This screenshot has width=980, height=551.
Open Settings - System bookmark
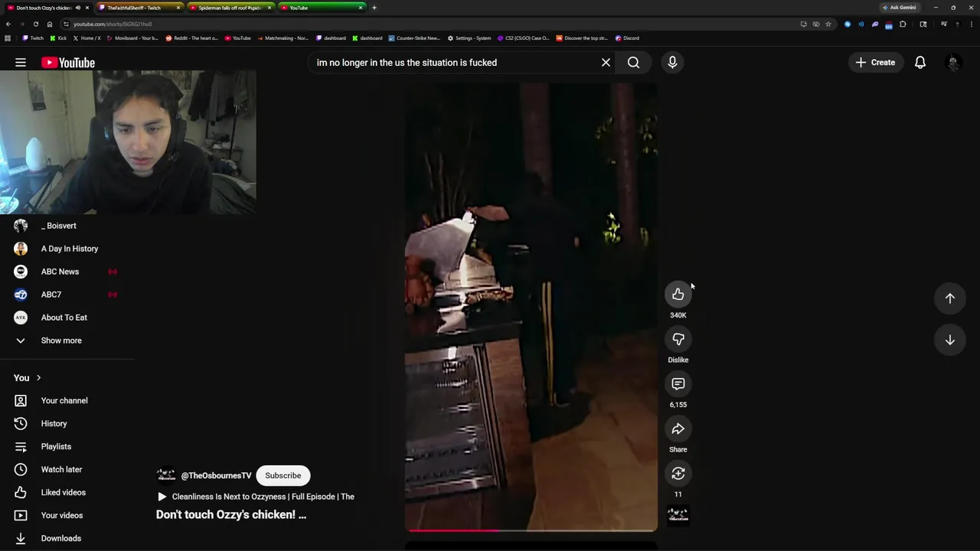tap(469, 38)
